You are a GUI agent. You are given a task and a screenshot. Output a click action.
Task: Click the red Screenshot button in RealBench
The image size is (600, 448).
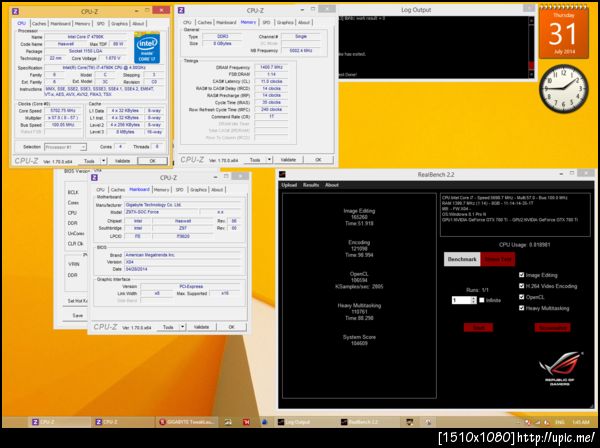[x=552, y=327]
